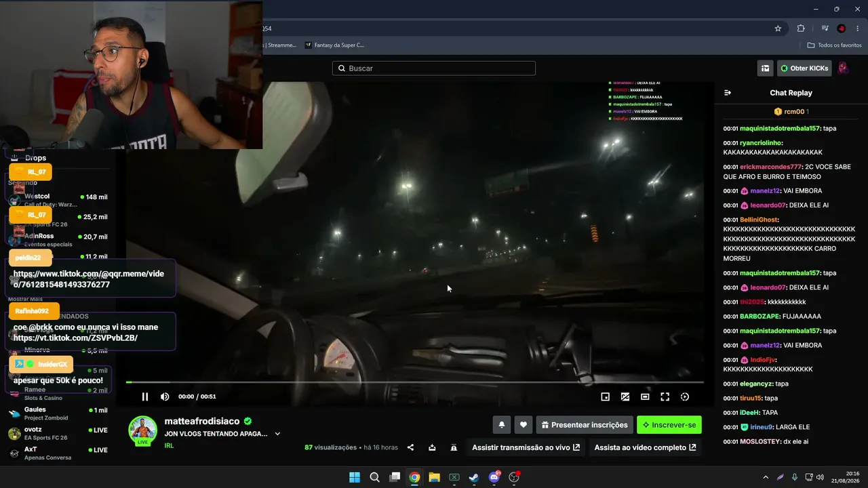Click the Obter KICKs button
The width and height of the screenshot is (868, 488).
coord(804,68)
